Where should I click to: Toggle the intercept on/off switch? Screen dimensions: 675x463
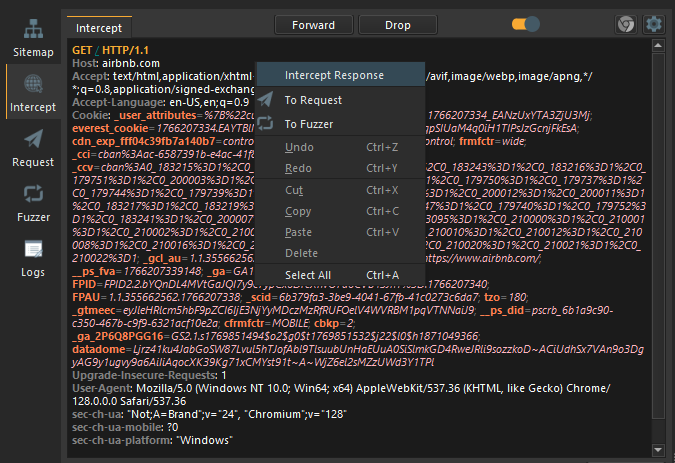tap(526, 24)
